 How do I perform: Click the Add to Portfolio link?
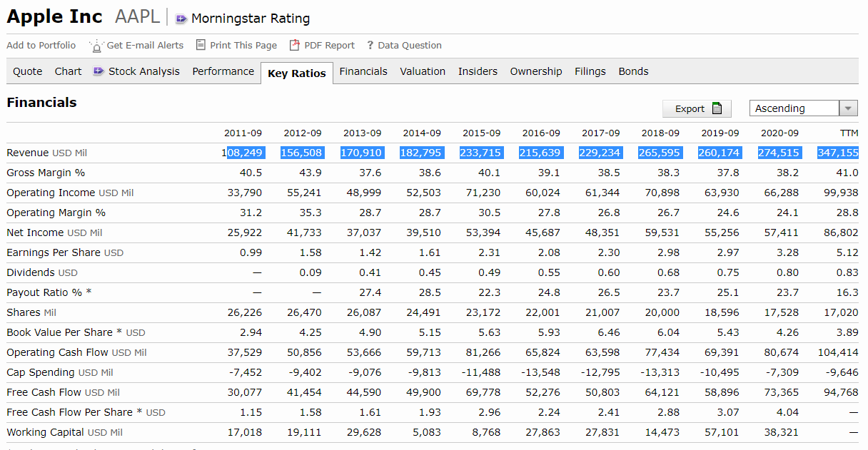point(41,46)
